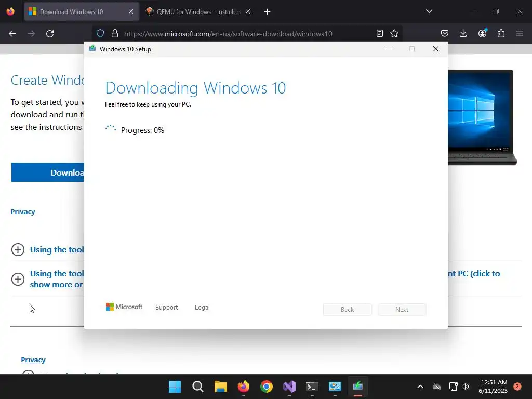The height and width of the screenshot is (399, 532).
Task: Click the Firefox back arrow
Action: pyautogui.click(x=12, y=34)
